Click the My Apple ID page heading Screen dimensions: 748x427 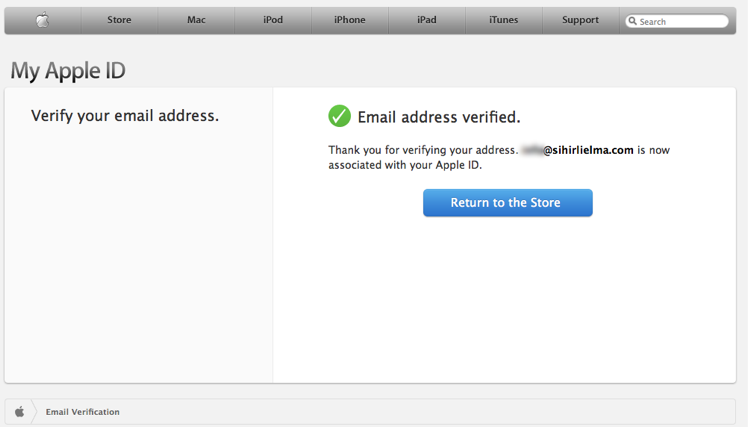click(x=68, y=71)
